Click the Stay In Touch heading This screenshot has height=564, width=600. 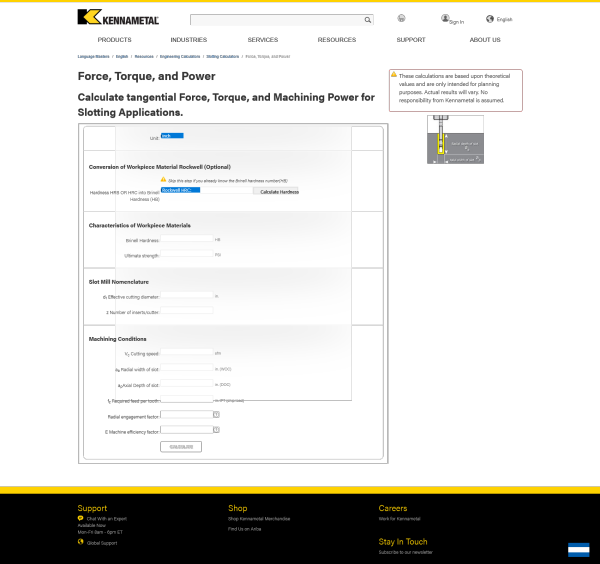[403, 542]
